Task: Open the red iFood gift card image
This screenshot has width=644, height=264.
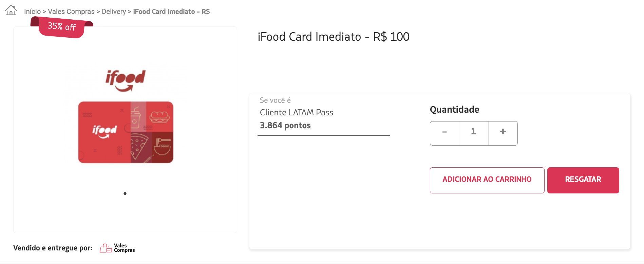Action: pos(126,132)
